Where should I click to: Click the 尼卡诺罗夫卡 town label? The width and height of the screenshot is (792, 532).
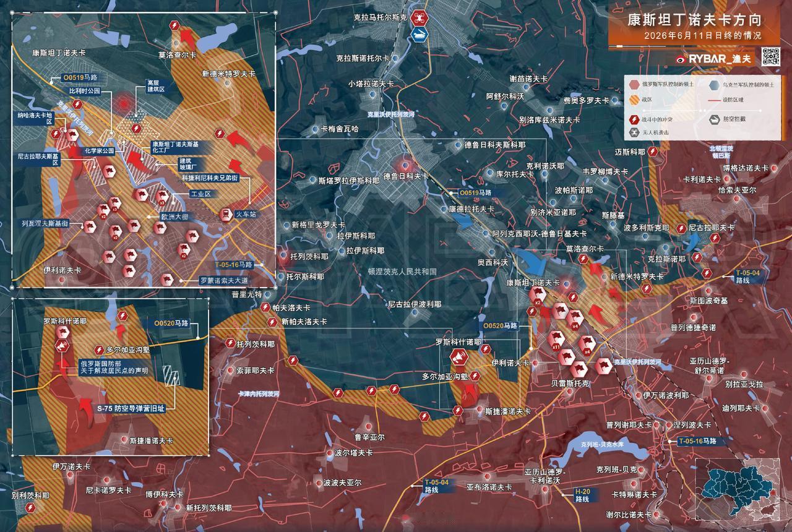[x=108, y=490]
